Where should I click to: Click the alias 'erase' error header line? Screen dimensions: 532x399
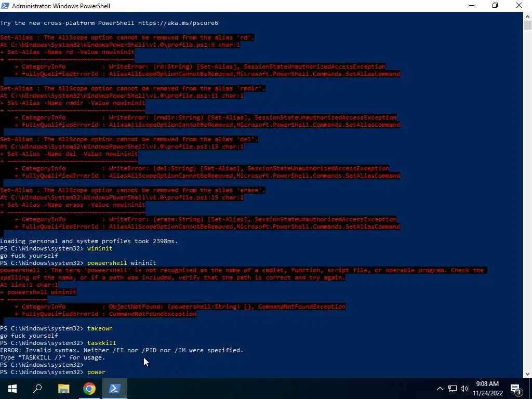point(132,190)
